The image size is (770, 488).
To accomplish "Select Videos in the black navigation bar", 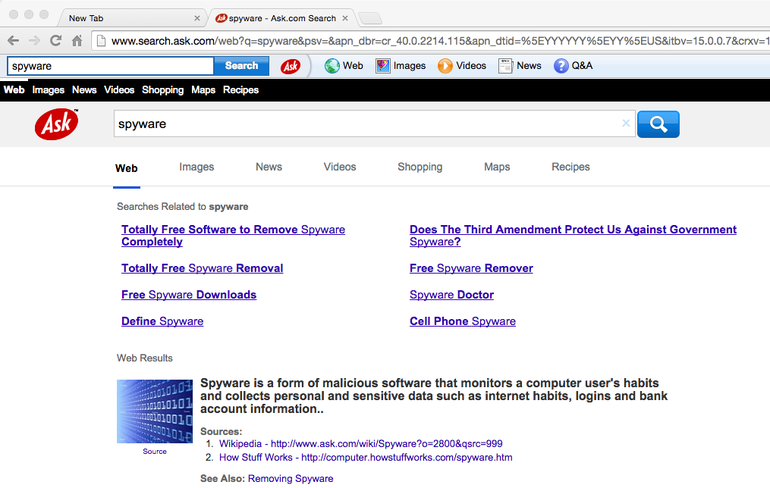I will click(119, 90).
